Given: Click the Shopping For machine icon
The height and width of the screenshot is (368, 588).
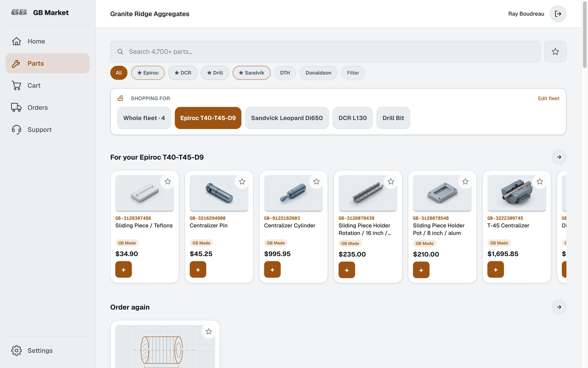Looking at the screenshot, I should pyautogui.click(x=121, y=98).
